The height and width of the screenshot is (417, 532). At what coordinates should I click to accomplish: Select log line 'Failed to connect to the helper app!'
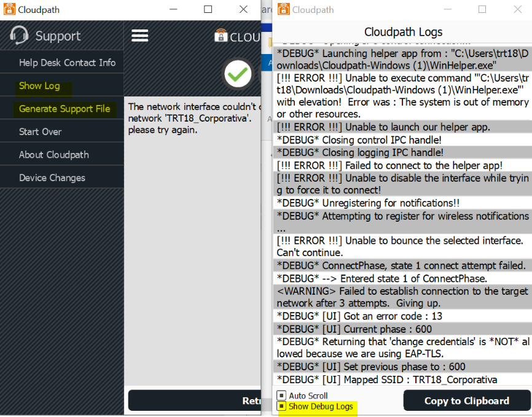(x=402, y=165)
